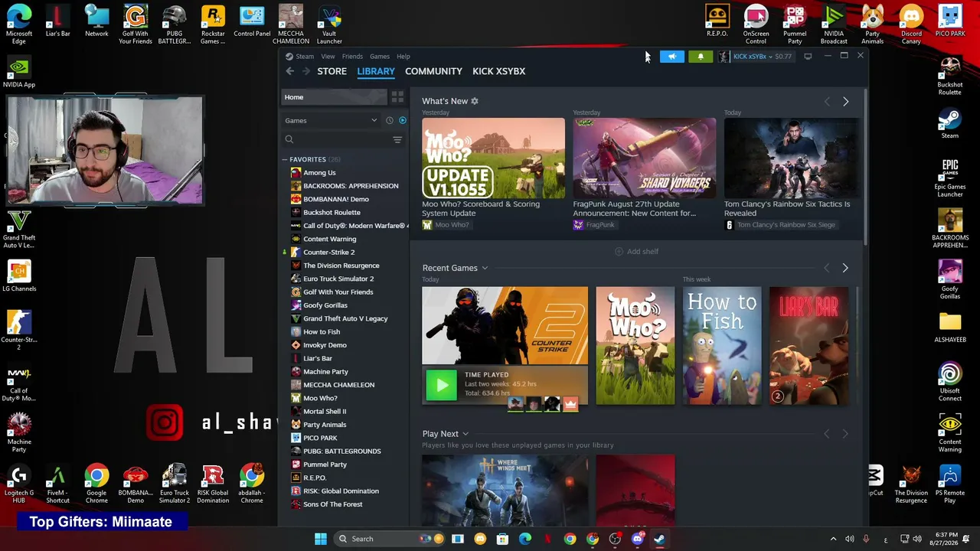Select the Logitech G HUB desktop icon
Screen dimensions: 980x551
[19, 484]
